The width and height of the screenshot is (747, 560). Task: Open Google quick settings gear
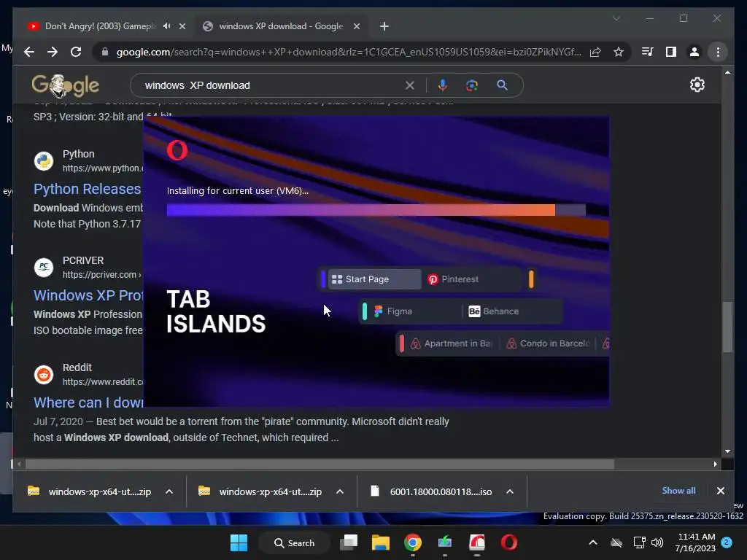[x=697, y=85]
